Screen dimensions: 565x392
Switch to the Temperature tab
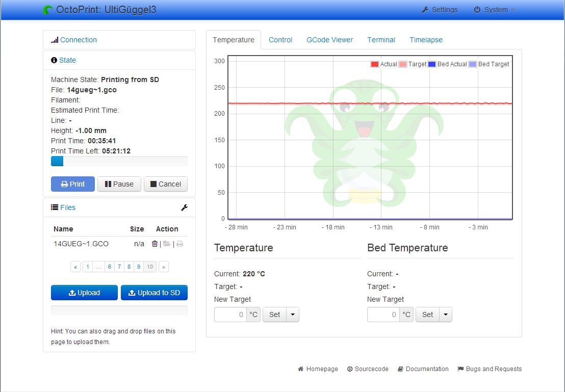pos(234,40)
